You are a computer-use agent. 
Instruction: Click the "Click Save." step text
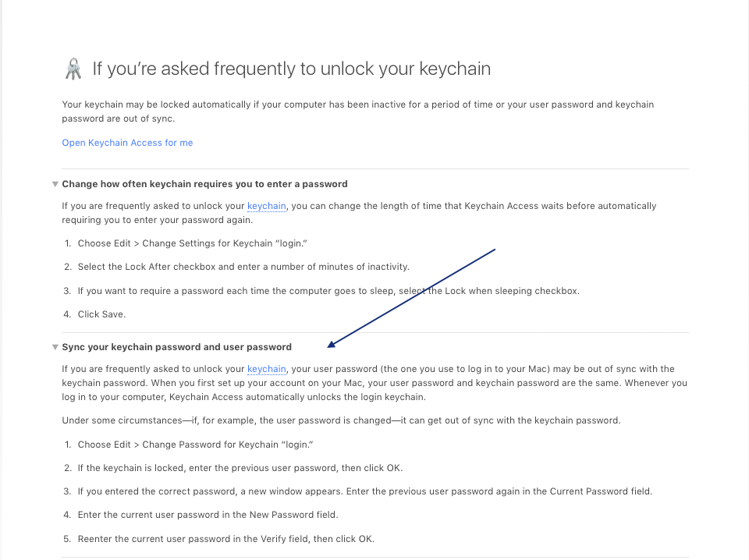[101, 314]
